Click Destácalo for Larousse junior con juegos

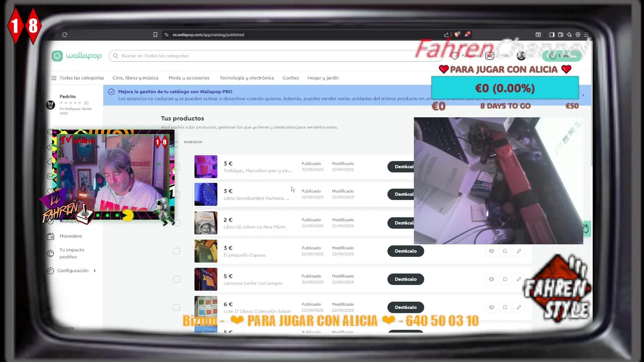406,279
